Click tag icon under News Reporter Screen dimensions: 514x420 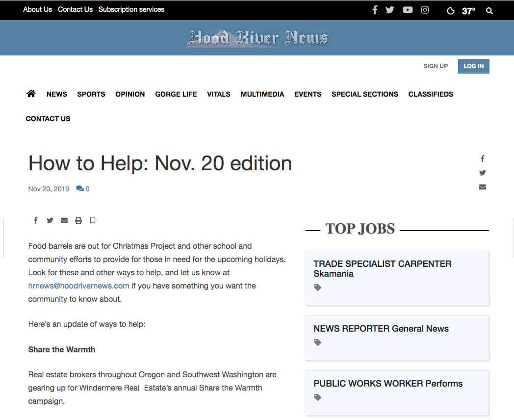click(x=318, y=342)
